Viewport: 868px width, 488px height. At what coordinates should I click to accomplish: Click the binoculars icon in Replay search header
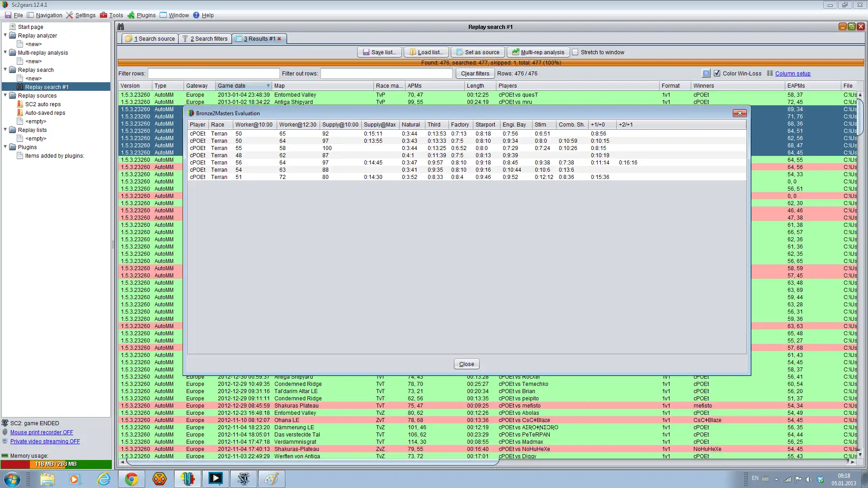coord(121,27)
